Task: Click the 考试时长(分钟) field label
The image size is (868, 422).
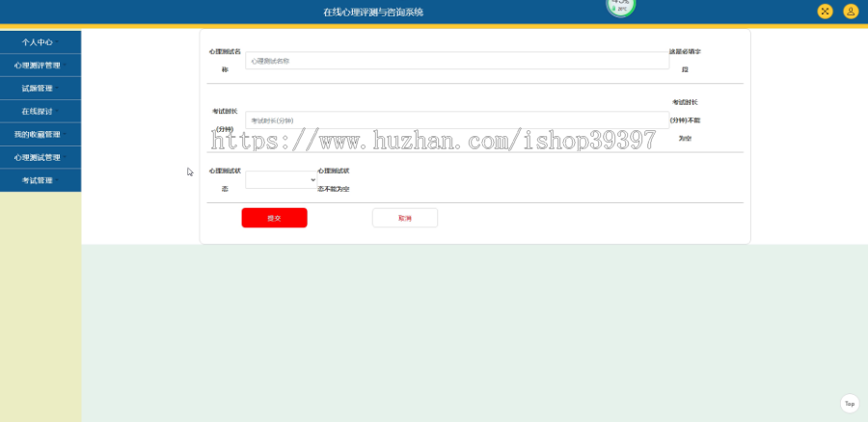Action: (x=225, y=120)
